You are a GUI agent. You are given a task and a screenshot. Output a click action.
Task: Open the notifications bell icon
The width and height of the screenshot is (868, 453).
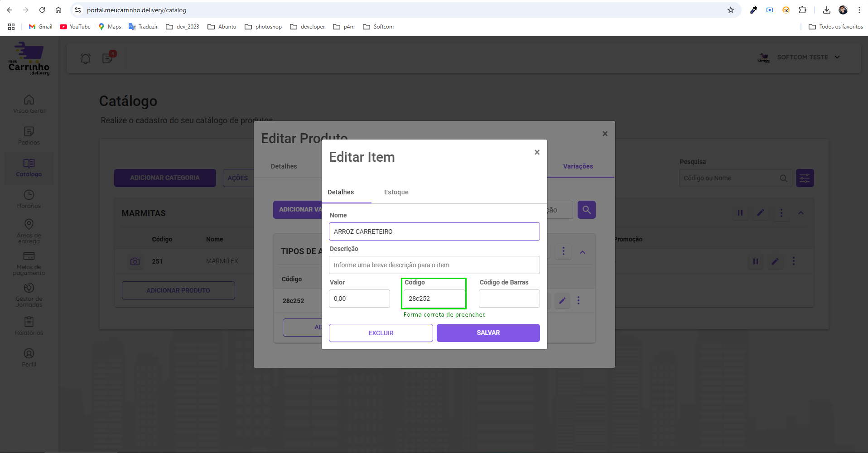tap(86, 58)
